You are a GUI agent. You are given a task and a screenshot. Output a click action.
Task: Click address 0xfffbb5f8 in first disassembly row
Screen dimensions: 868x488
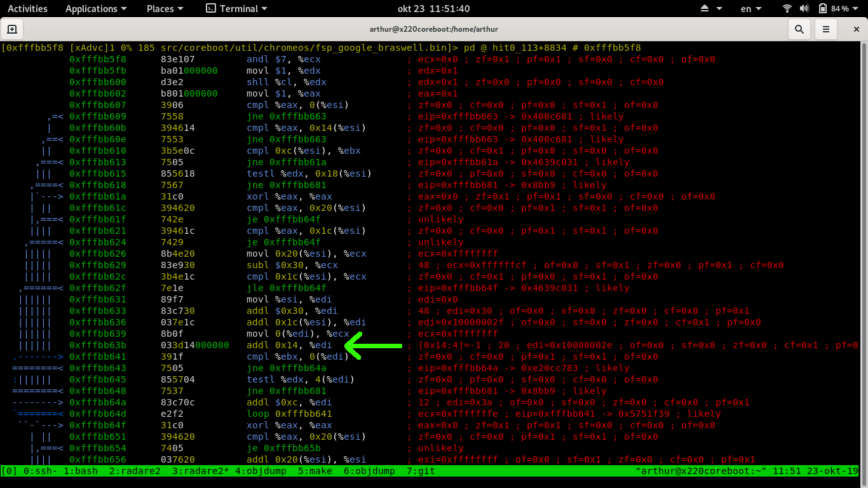click(98, 59)
